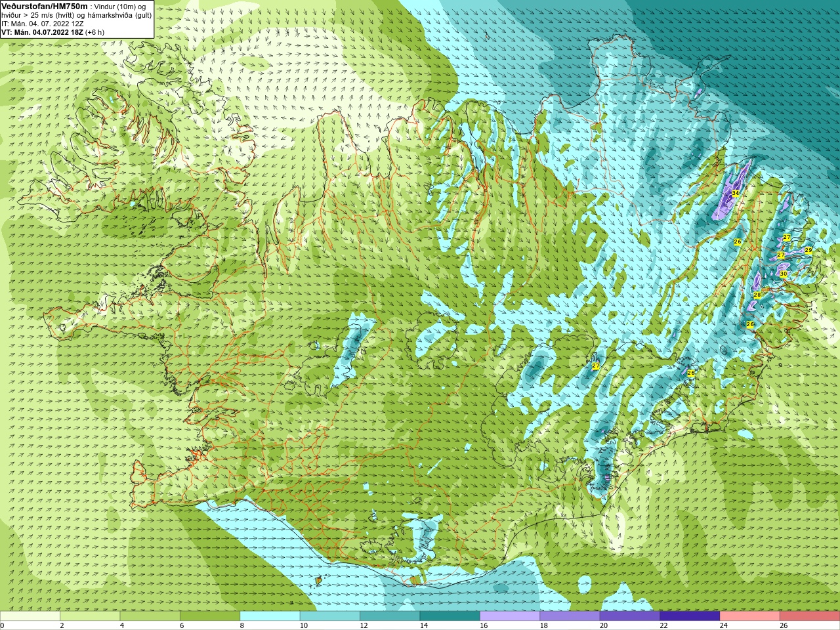Click the legend scale value 6
Screen dimensions: 840x630
point(182,625)
